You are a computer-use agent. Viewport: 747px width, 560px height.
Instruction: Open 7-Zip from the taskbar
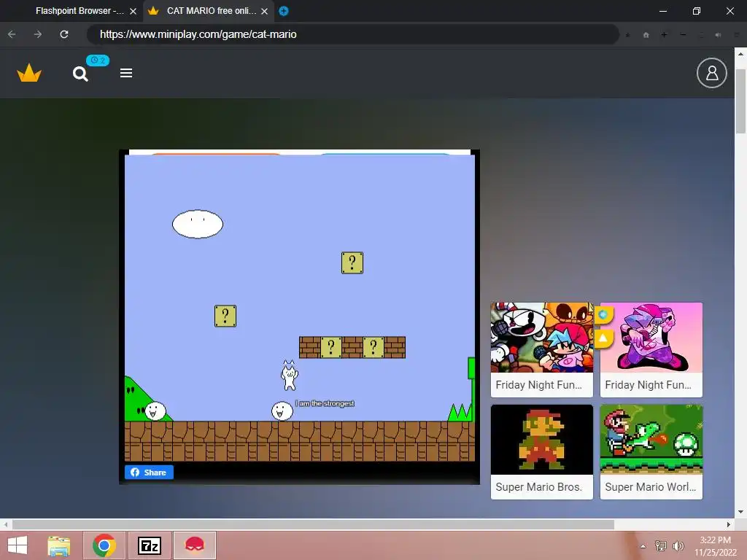pos(150,545)
